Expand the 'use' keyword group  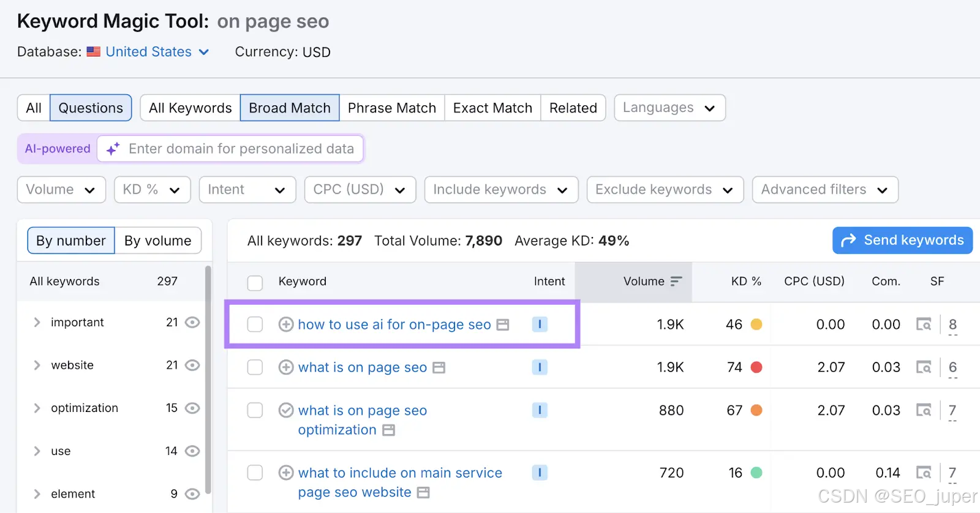click(x=37, y=451)
